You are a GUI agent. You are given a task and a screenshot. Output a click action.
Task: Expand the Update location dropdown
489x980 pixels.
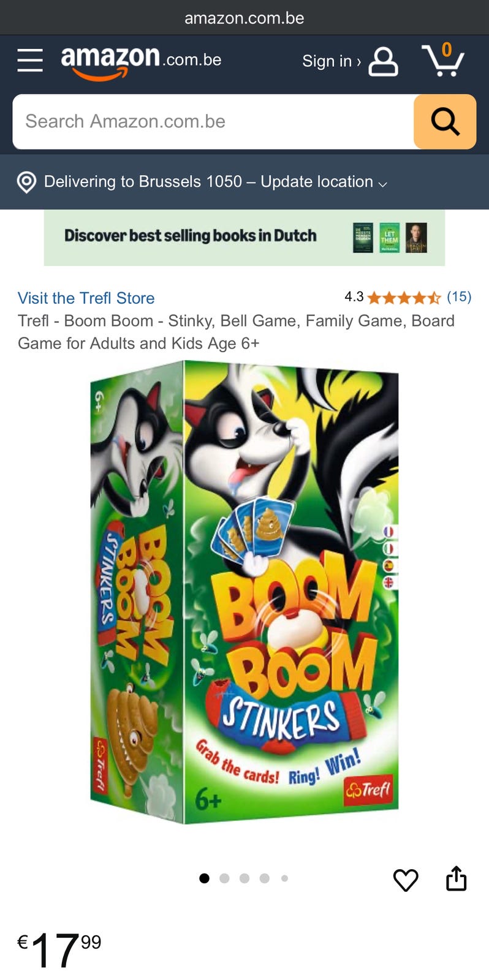324,182
